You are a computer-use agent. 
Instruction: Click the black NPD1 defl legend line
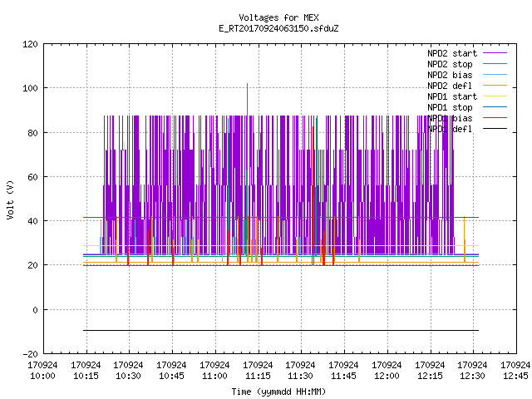[x=495, y=129]
